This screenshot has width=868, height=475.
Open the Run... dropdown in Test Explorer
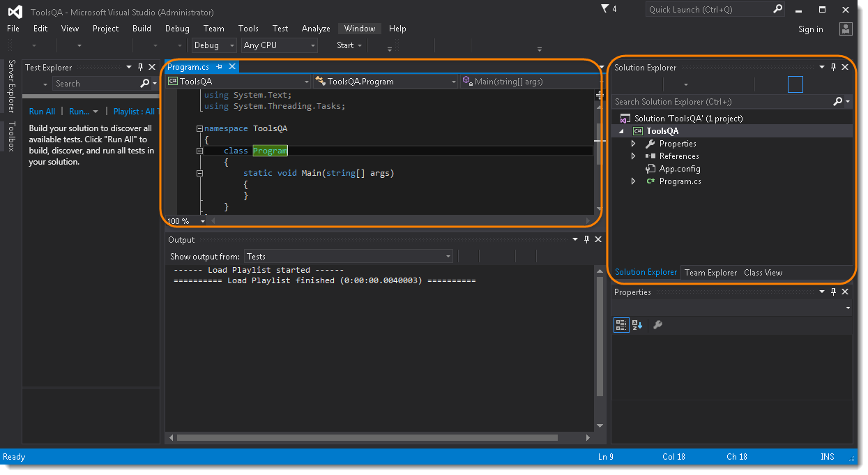96,112
